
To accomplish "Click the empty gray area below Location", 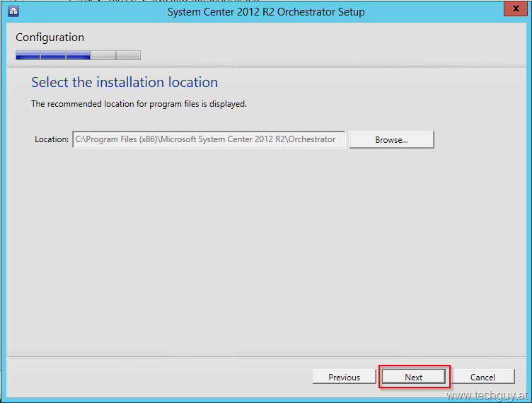I will [266, 251].
